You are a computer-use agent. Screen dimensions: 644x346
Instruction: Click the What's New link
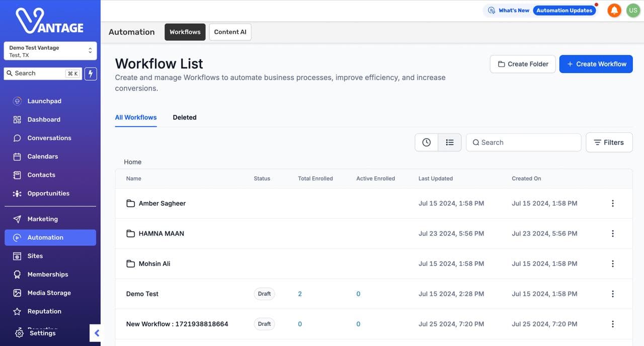point(514,11)
